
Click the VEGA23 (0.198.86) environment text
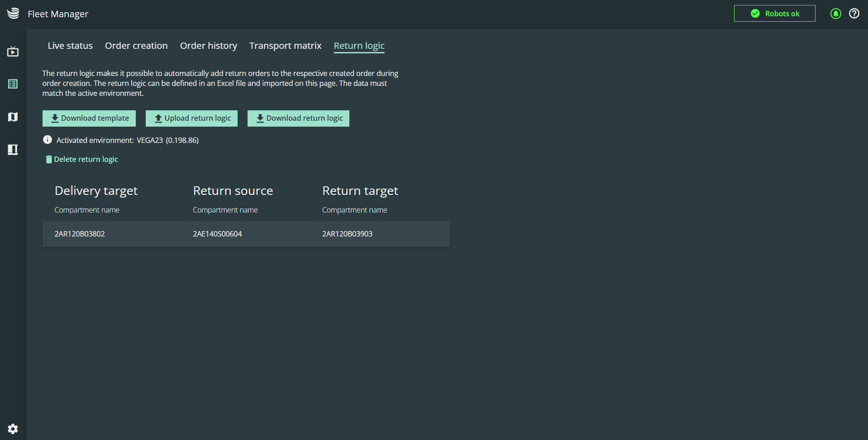coord(167,140)
